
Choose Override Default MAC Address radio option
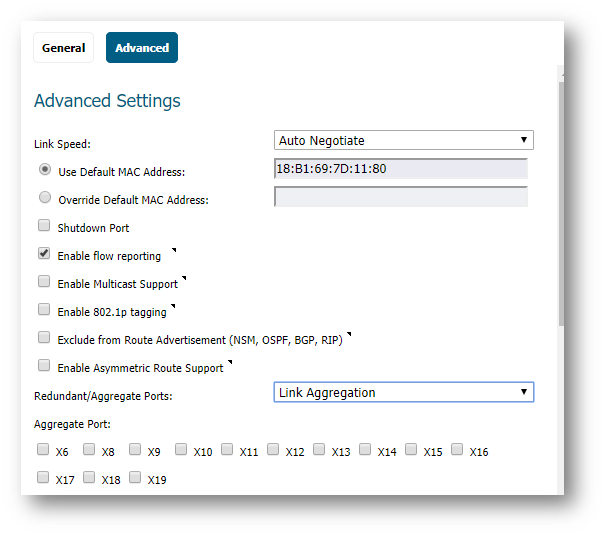pos(45,197)
